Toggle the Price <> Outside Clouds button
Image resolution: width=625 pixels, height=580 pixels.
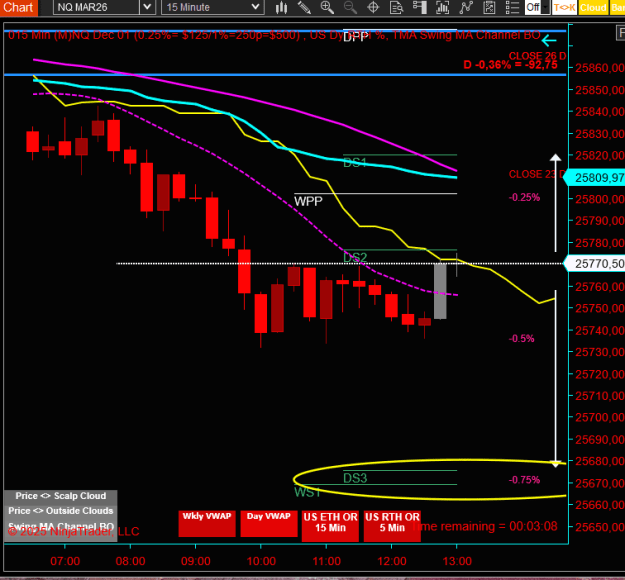point(61,511)
